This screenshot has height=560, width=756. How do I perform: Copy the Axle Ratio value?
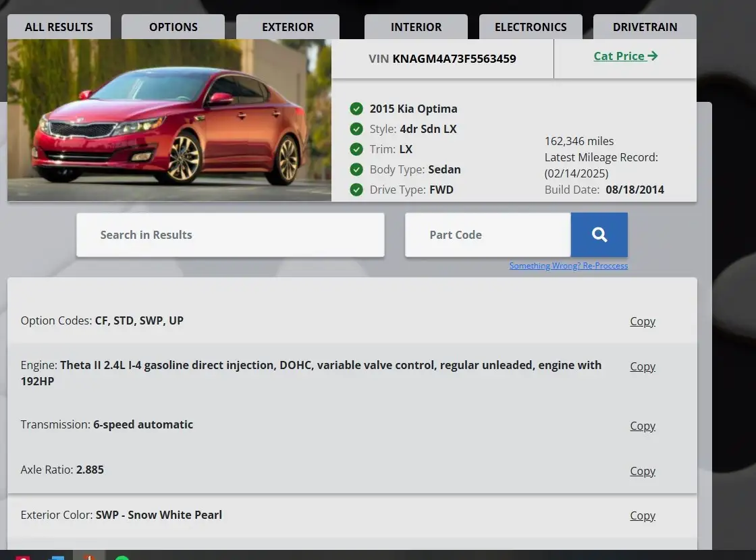[x=643, y=472]
